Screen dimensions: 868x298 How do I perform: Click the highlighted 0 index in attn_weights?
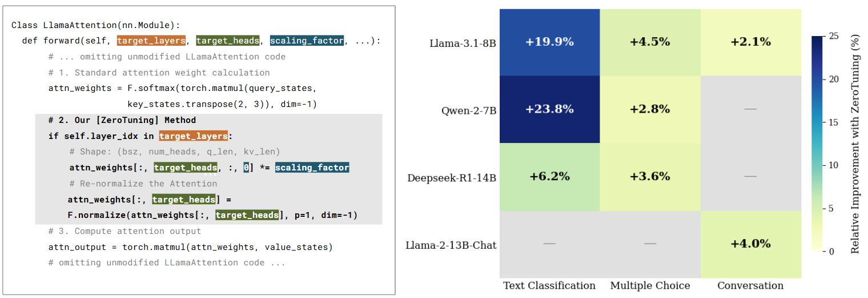(x=246, y=168)
